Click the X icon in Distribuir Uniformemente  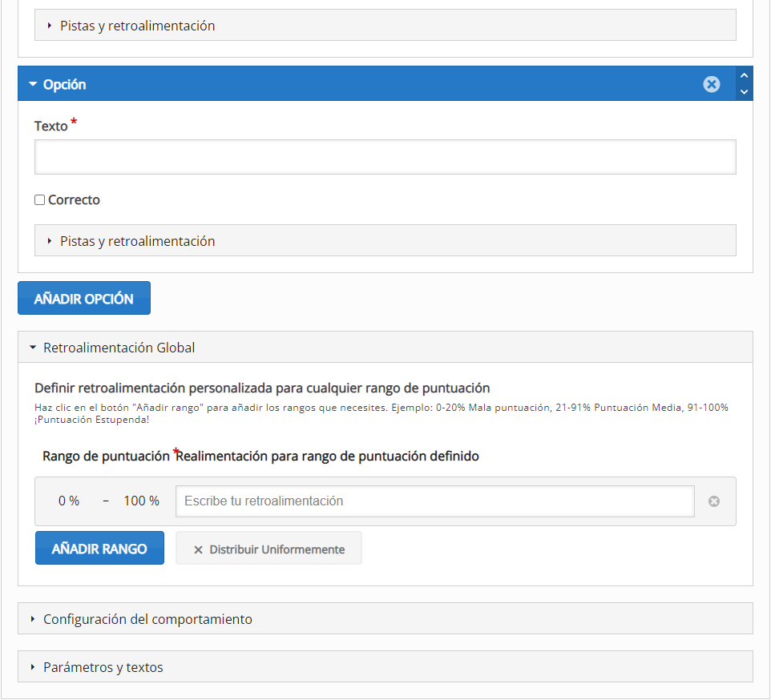click(x=198, y=549)
